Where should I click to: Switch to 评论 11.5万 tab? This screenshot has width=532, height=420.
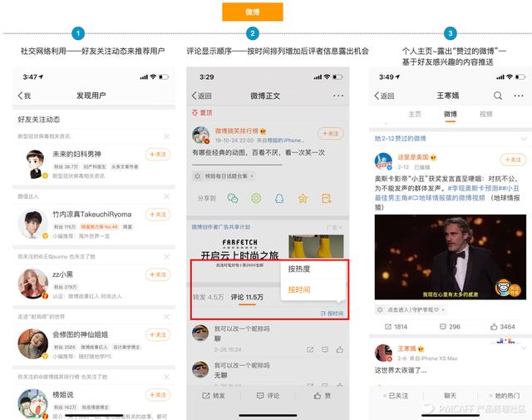[247, 297]
